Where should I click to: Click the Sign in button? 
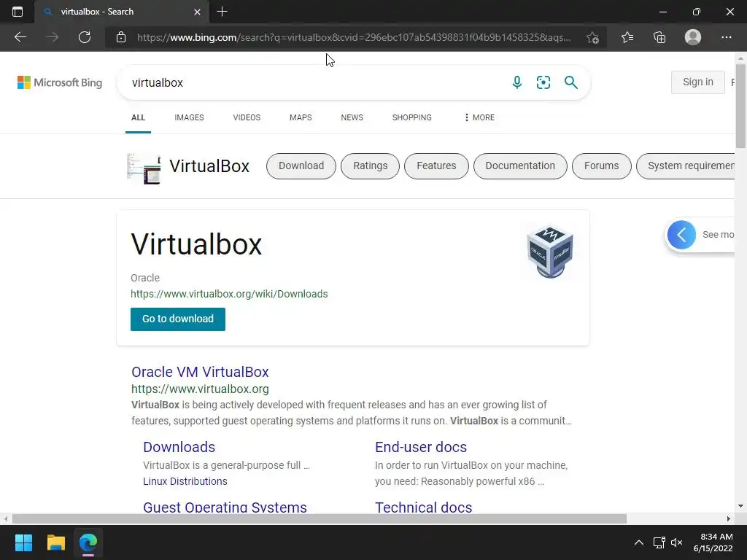pyautogui.click(x=698, y=82)
